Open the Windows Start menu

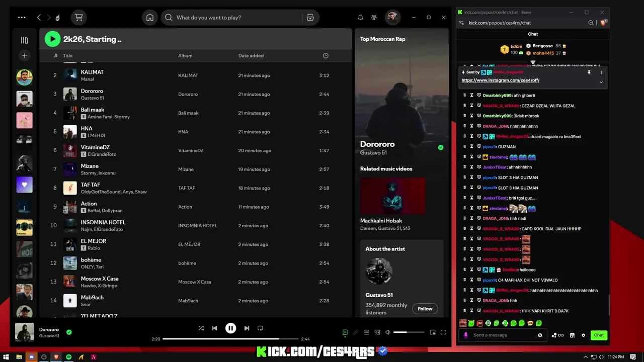click(x=7, y=357)
